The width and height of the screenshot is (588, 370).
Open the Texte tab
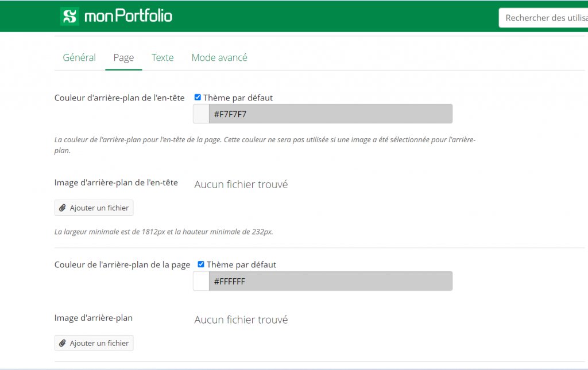coord(163,57)
